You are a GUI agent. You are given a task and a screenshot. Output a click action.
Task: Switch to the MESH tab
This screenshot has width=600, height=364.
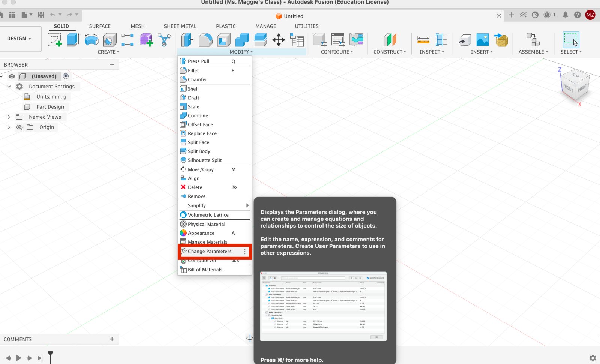pyautogui.click(x=138, y=26)
